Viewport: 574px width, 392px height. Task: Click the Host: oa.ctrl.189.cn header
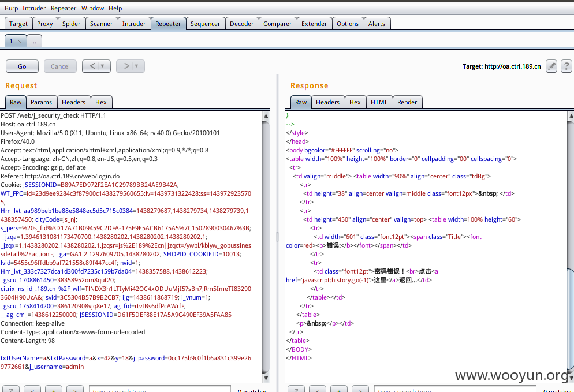tap(28, 124)
